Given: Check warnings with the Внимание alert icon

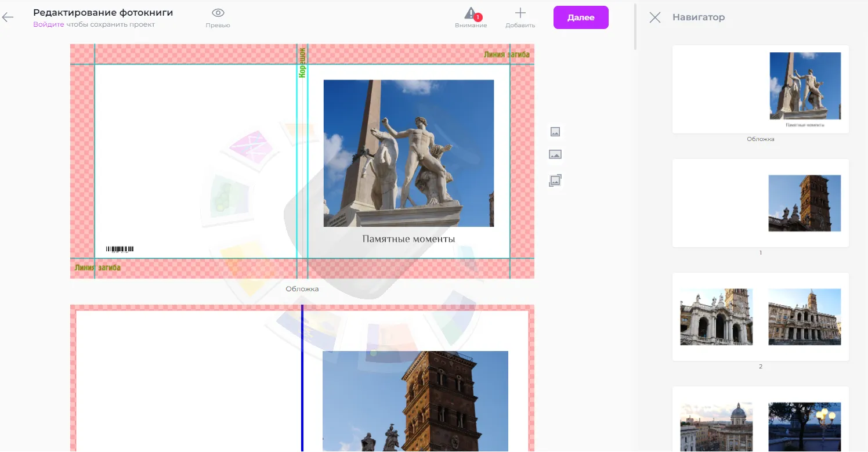Looking at the screenshot, I should pyautogui.click(x=471, y=13).
